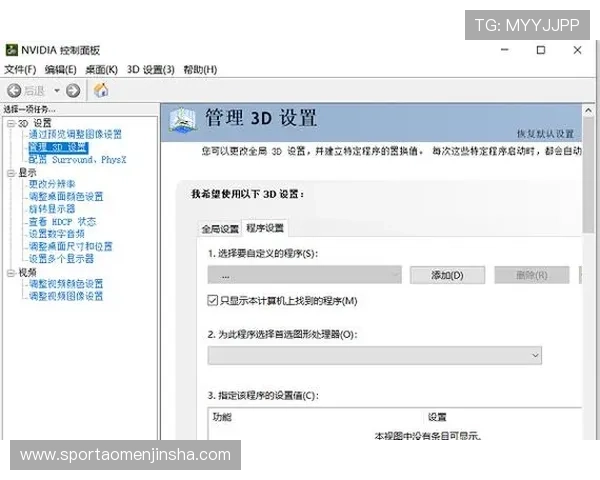Open the preferred graphics processor dropdown
600x480 pixels.
click(x=375, y=356)
